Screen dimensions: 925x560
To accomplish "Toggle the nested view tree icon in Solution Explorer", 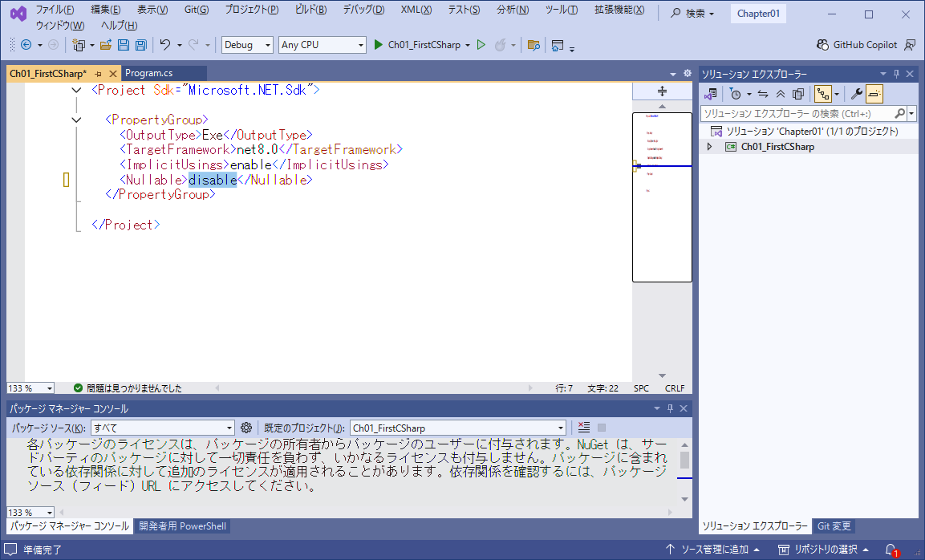I will (x=823, y=94).
